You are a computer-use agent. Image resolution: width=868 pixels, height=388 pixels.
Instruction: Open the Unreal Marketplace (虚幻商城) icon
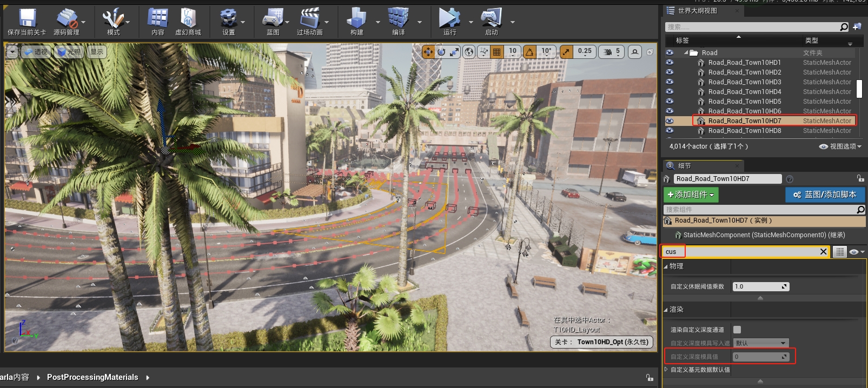188,19
